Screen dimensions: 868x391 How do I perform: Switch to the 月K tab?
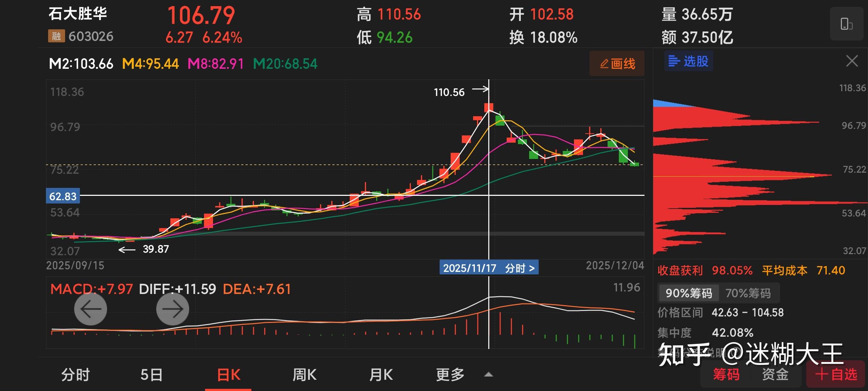(x=381, y=375)
